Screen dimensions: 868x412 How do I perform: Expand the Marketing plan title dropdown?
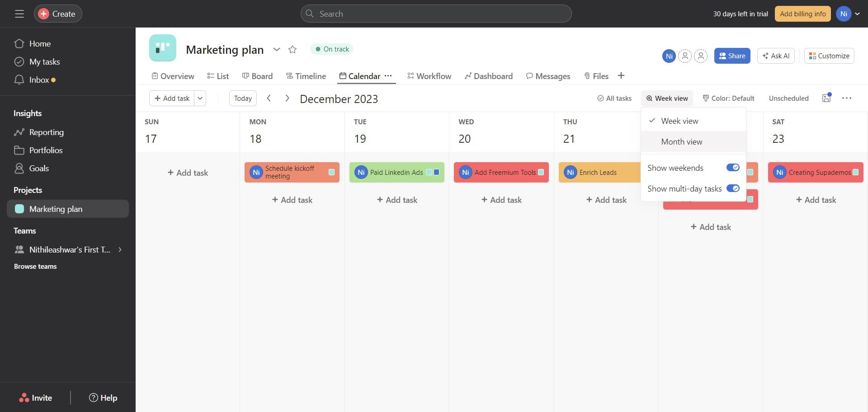pyautogui.click(x=277, y=50)
